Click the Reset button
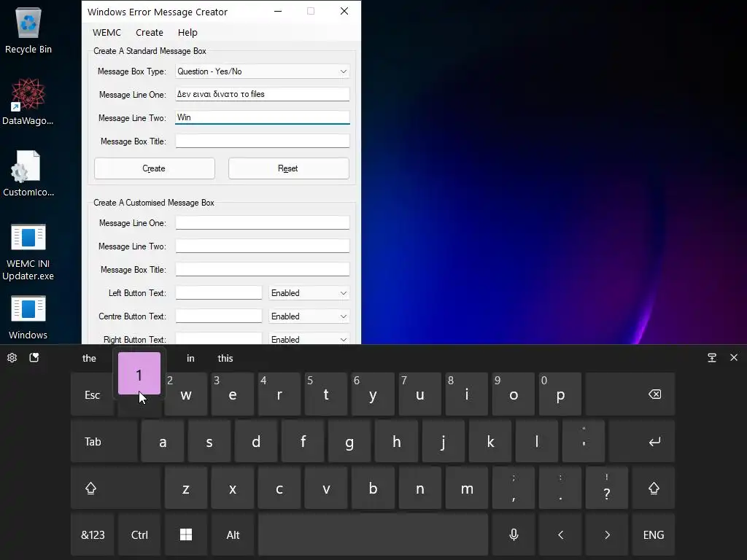 pyautogui.click(x=288, y=168)
